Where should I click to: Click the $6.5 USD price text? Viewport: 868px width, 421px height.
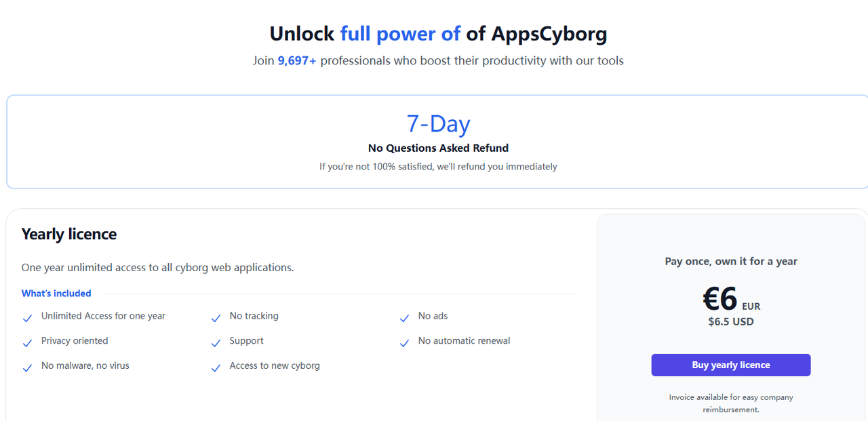[x=731, y=321]
